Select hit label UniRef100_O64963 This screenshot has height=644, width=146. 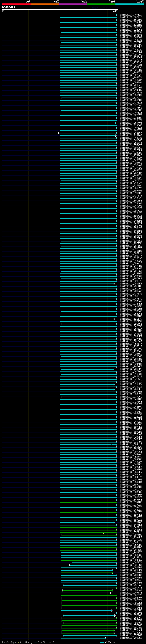[x=131, y=314]
